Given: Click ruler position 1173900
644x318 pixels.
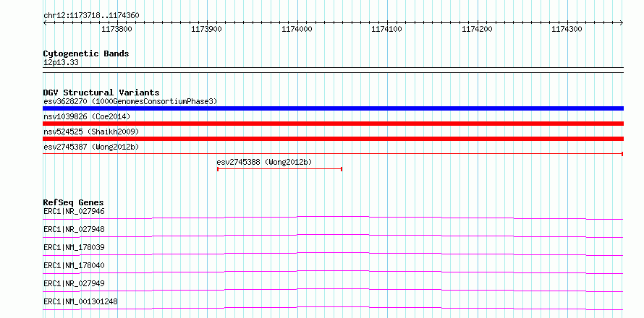Looking at the screenshot, I should 208,29.
